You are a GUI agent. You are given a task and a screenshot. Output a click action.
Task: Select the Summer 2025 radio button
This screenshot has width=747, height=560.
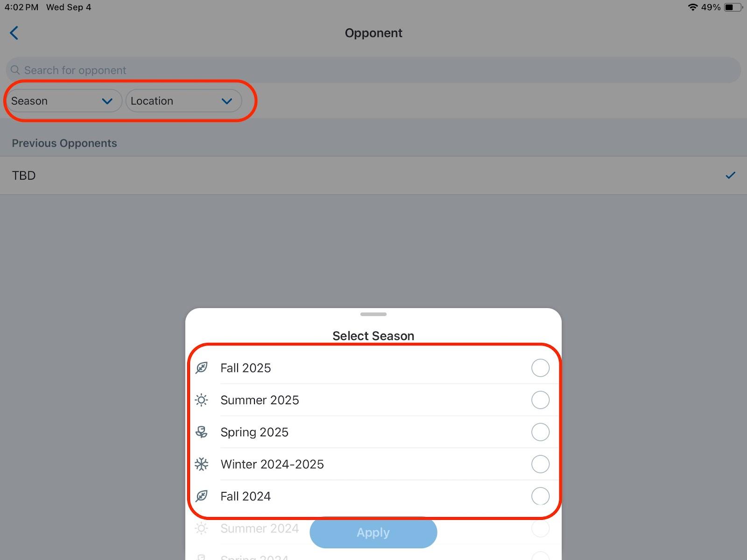click(x=540, y=400)
